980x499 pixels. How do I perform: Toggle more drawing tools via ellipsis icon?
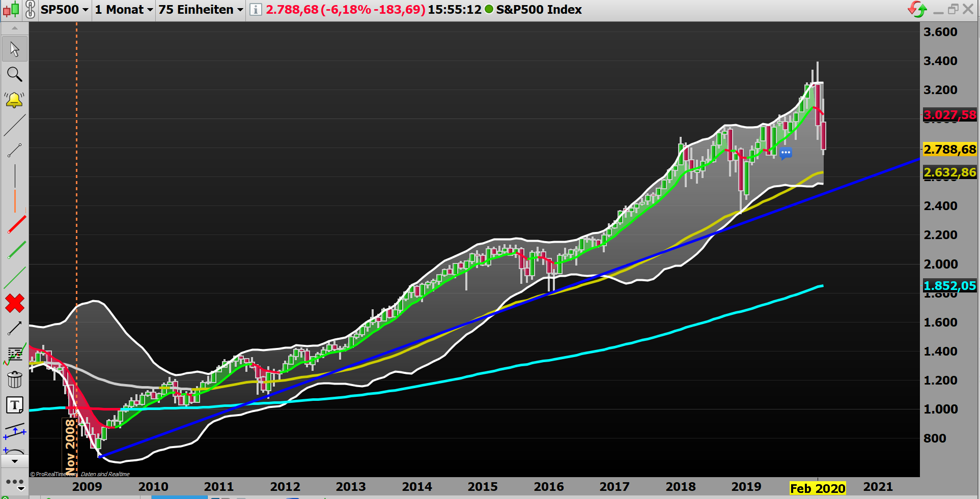tap(15, 482)
